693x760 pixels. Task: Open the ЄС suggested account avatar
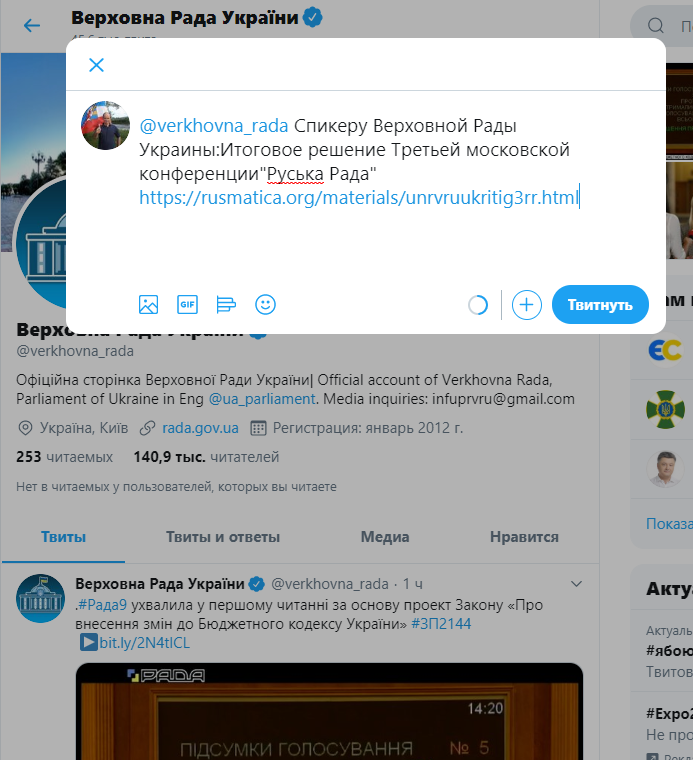click(x=665, y=350)
